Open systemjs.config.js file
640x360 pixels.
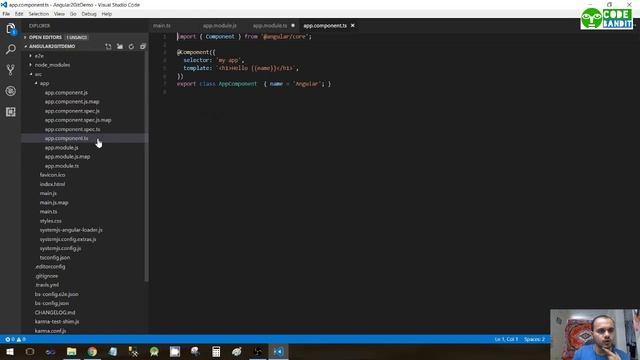(x=60, y=248)
